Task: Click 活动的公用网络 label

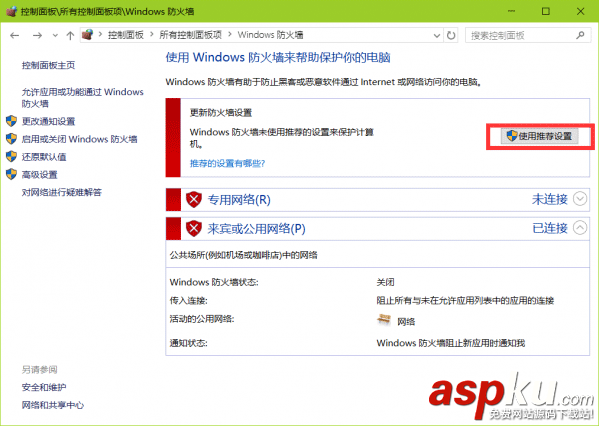Action: (x=202, y=319)
